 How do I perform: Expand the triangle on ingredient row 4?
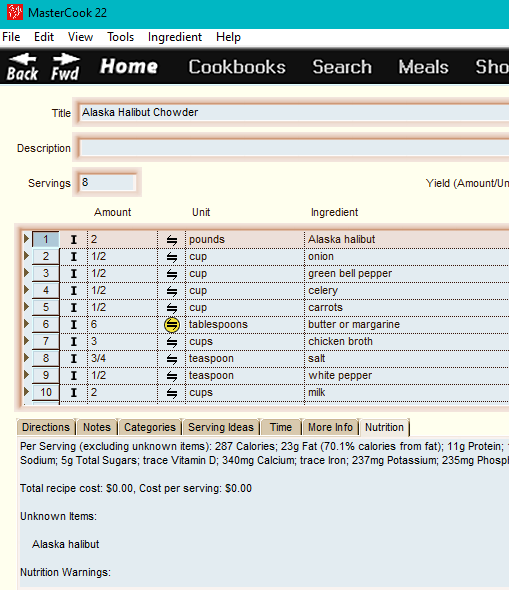(26, 289)
